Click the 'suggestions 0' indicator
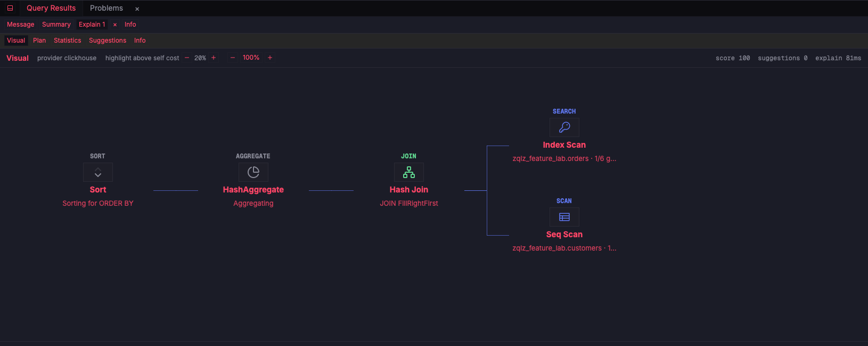This screenshot has height=346, width=868. click(783, 58)
